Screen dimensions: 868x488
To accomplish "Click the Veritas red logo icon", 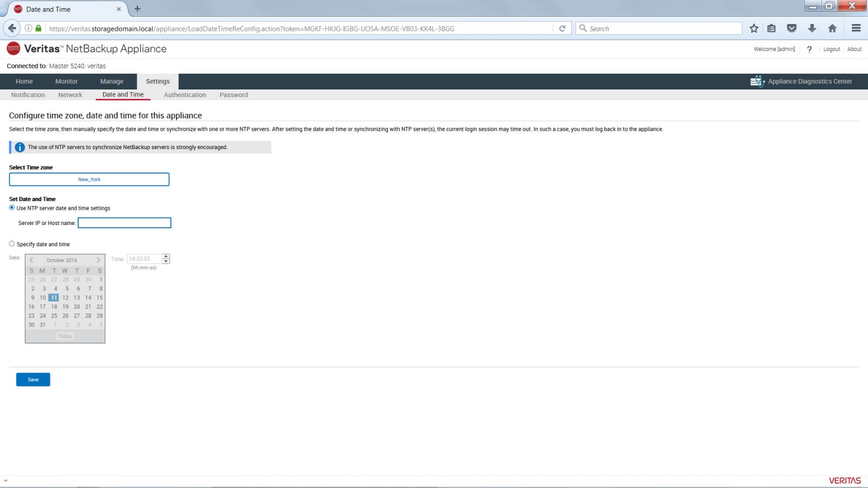I will click(14, 49).
